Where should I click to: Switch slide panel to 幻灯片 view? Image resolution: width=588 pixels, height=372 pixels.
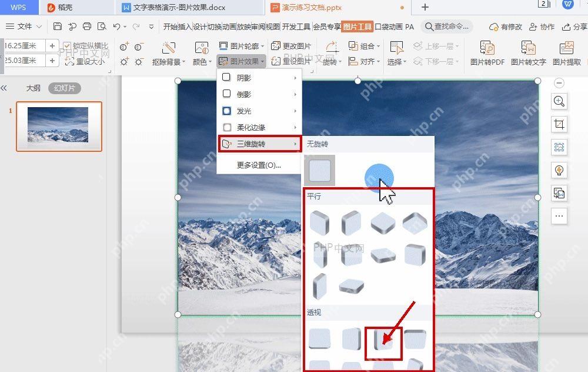point(65,88)
